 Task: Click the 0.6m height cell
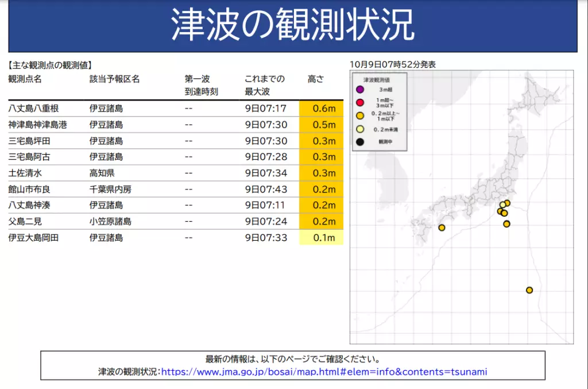pos(321,108)
